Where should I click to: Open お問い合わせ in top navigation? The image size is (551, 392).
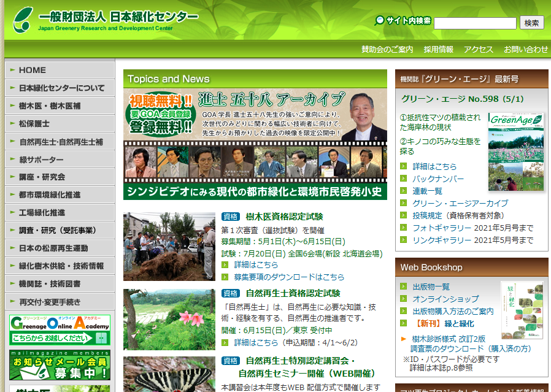(x=526, y=50)
